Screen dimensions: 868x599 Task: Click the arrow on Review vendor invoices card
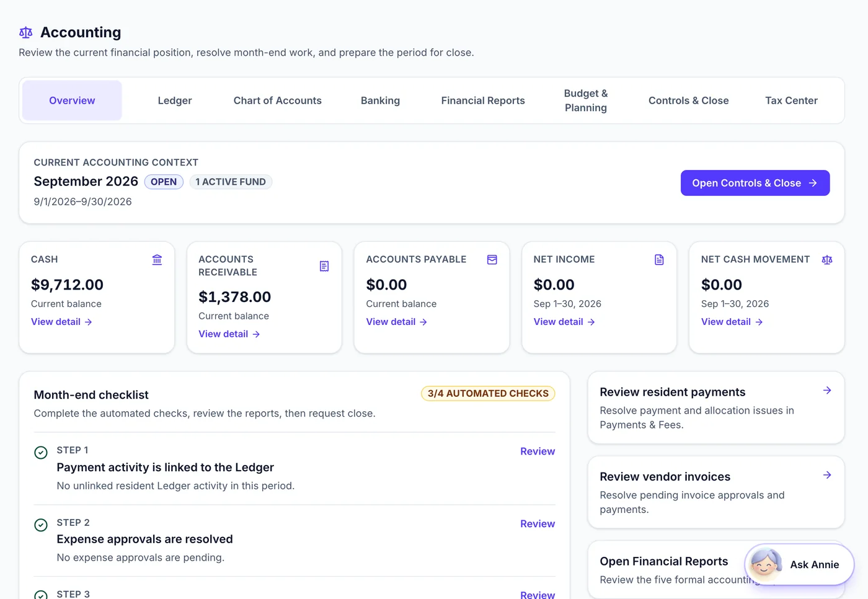827,475
